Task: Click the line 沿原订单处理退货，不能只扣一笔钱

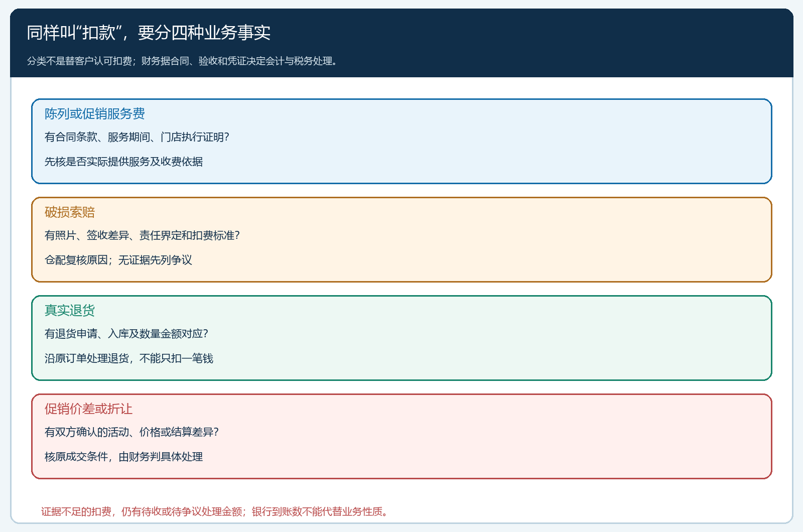Action: tap(129, 358)
